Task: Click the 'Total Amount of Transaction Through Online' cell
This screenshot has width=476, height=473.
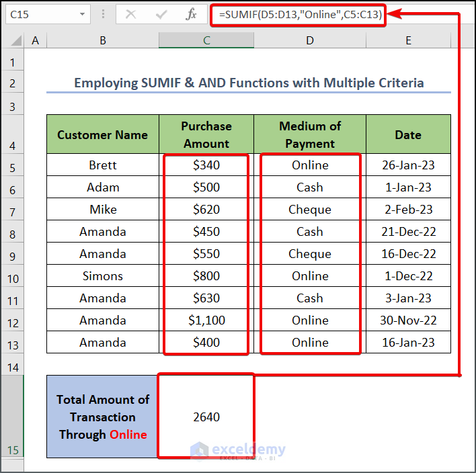Action: (103, 417)
